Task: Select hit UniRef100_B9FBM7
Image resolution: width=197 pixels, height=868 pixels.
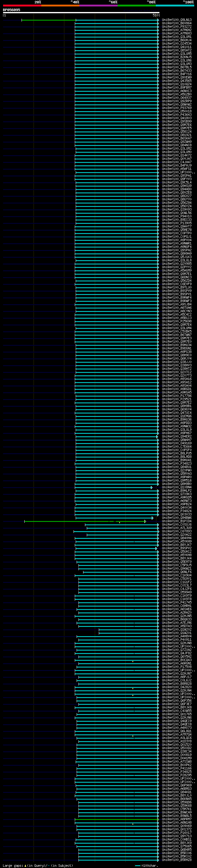Action: point(176,88)
